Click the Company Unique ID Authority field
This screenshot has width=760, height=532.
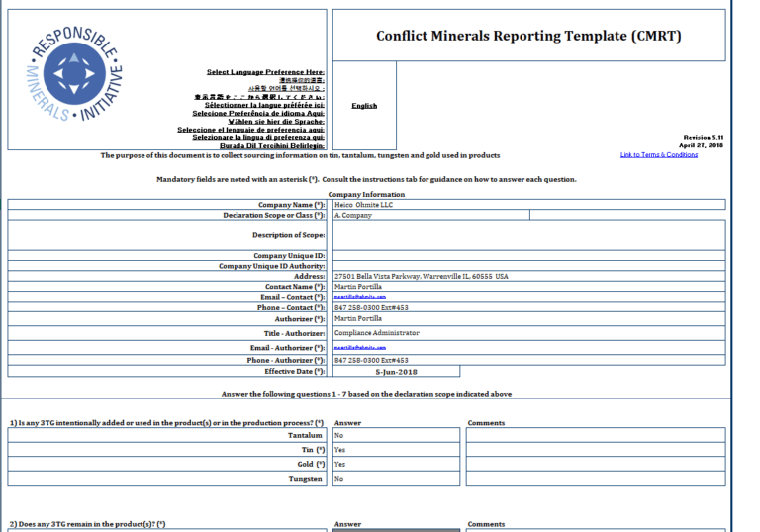[x=528, y=266]
